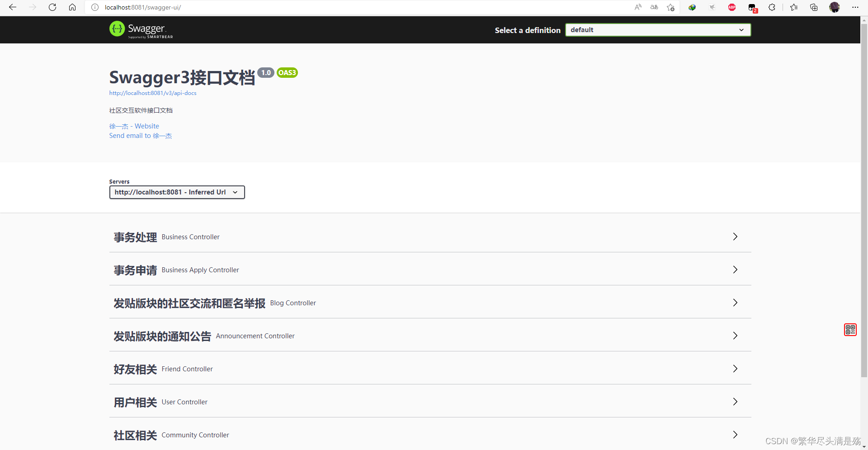The height and width of the screenshot is (450, 868).
Task: Expand arrow for Business Apply Controller
Action: (735, 270)
